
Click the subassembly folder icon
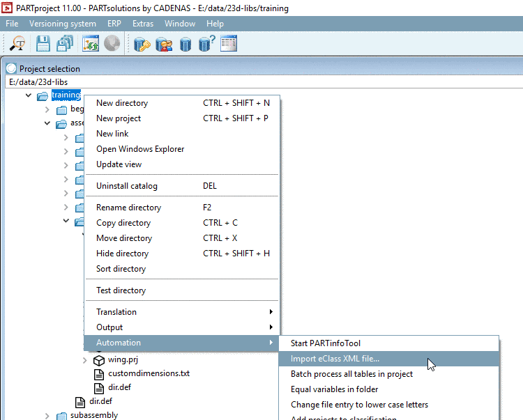point(61,416)
